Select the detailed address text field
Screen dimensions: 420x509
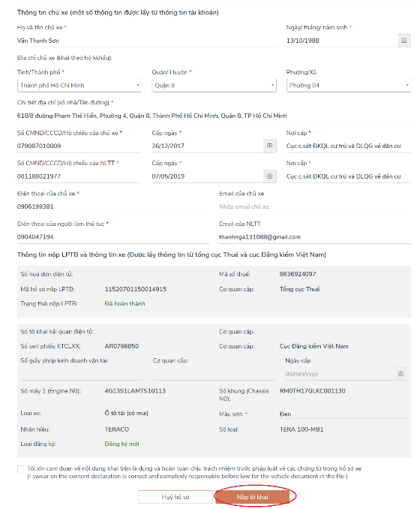click(214, 116)
